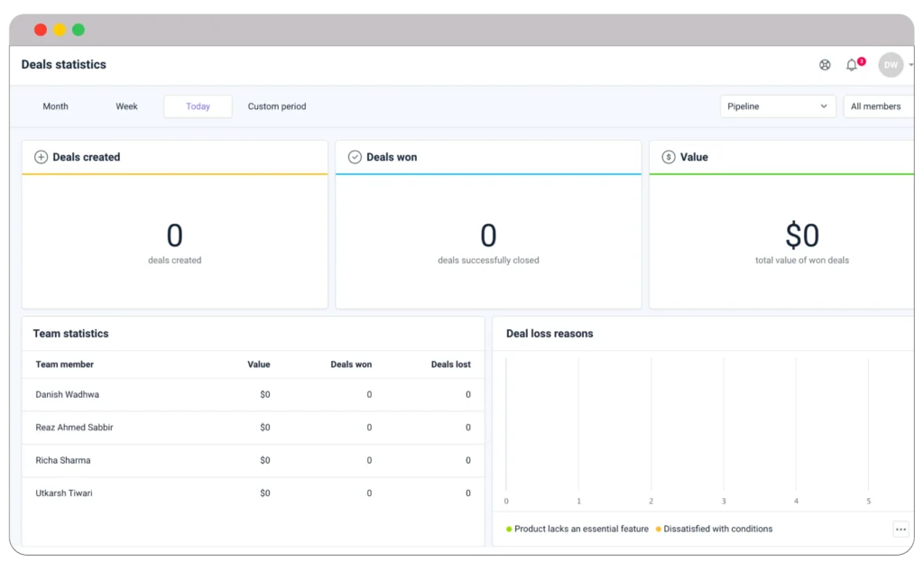The image size is (924, 562).
Task: Open notifications via the bell icon
Action: pyautogui.click(x=850, y=64)
